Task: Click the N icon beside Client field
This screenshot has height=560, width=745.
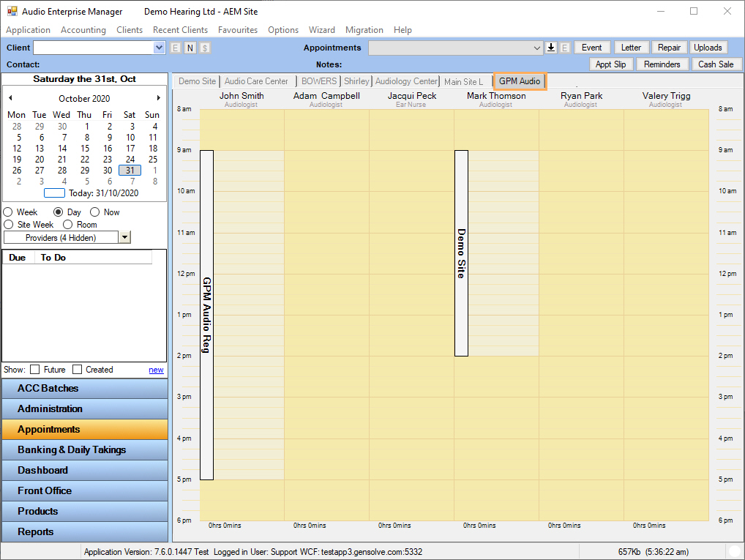Action: pyautogui.click(x=190, y=48)
